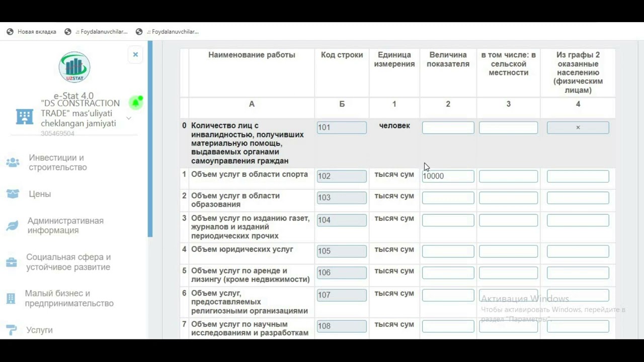Click the organization building icon
Screen dimensions: 644x362
(25, 116)
